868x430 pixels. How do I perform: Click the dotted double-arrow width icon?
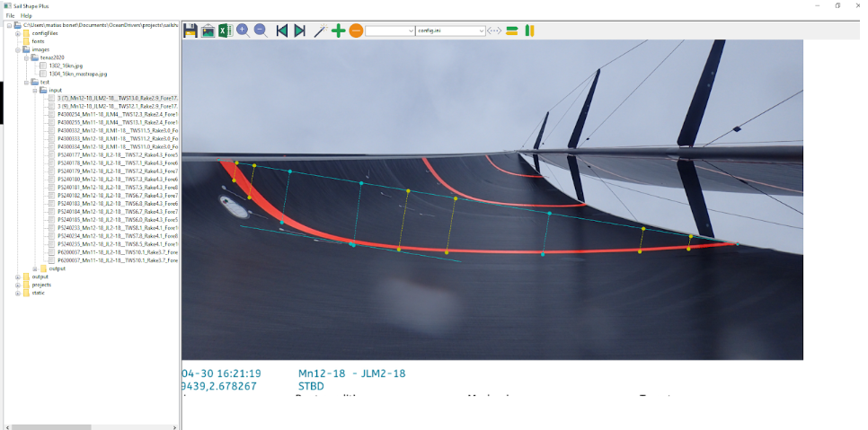pyautogui.click(x=494, y=31)
